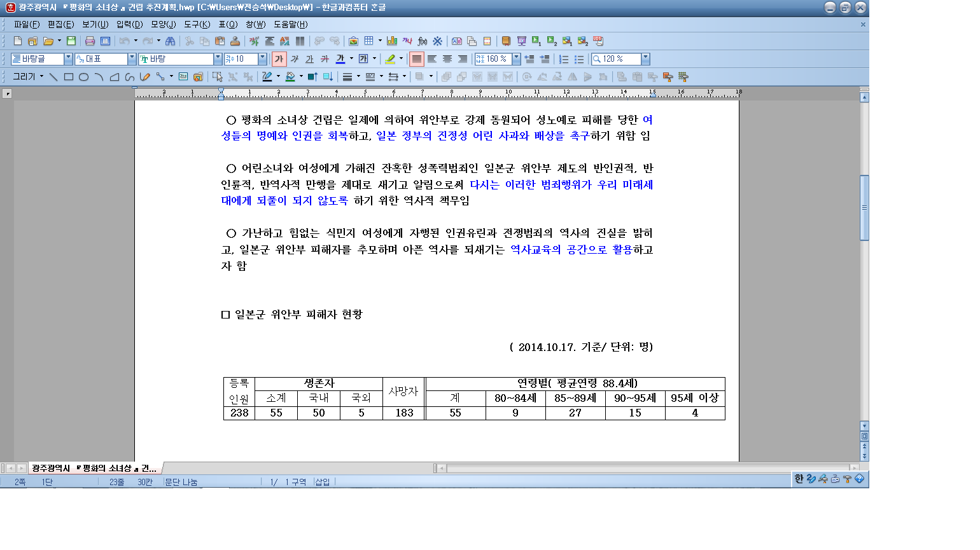This screenshot has height=550, width=980.
Task: Create a new blank document
Action: (18, 41)
